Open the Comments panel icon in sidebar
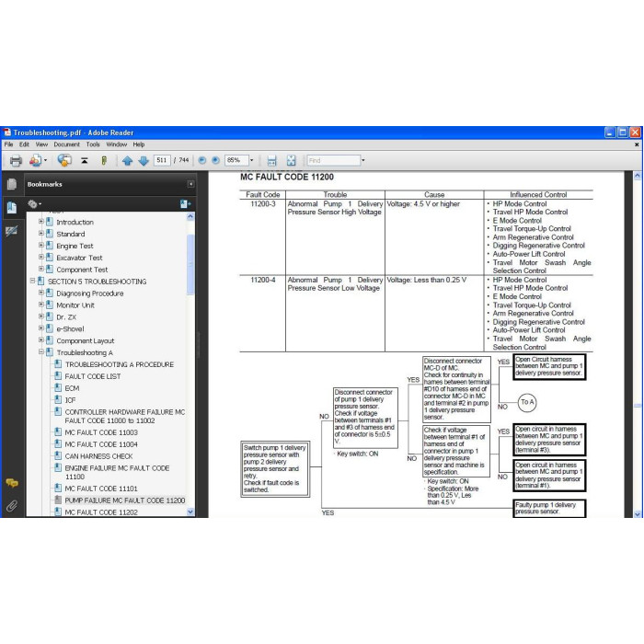Viewport: 644px width, 644px height. 11,483
